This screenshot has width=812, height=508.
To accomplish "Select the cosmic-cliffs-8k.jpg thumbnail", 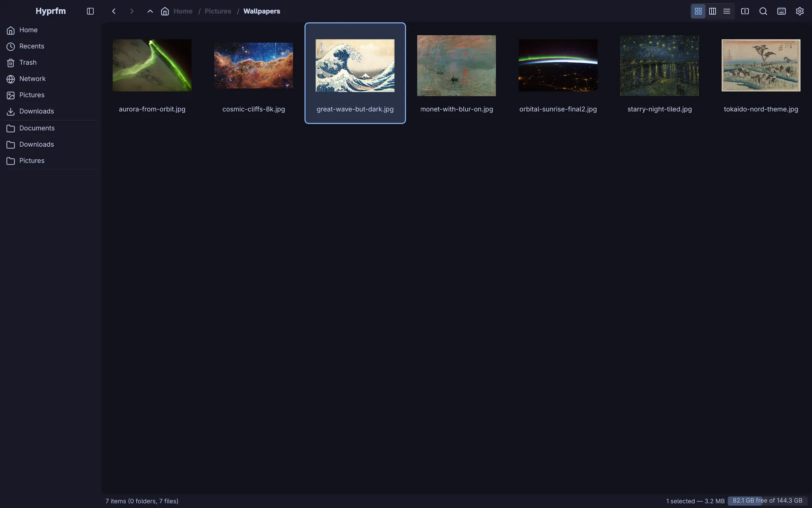I will point(253,65).
